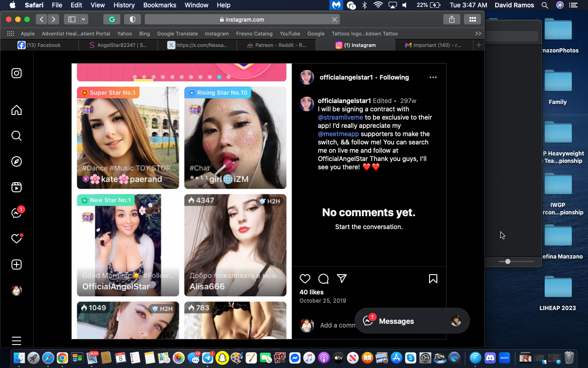Toggle like on the post
This screenshot has width=588, height=368.
(x=305, y=279)
